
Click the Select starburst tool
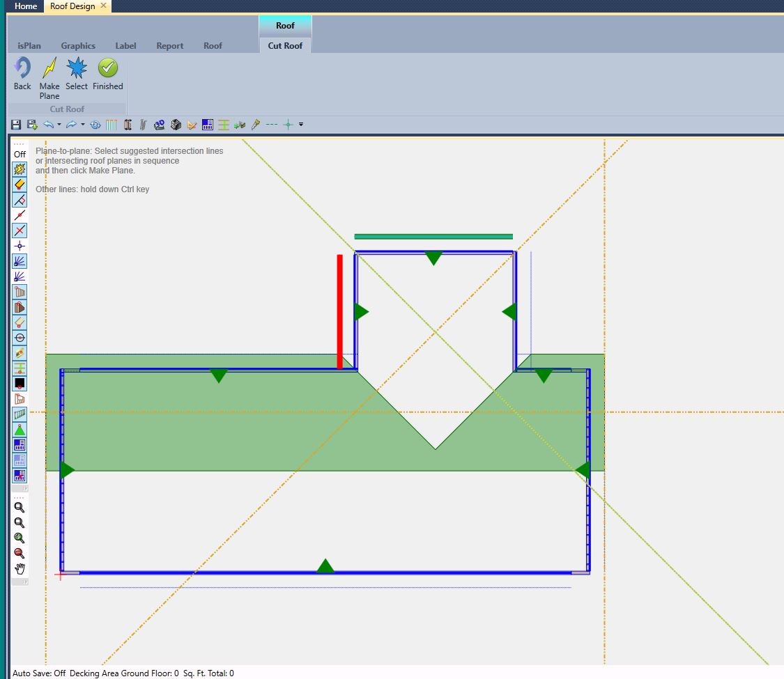(76, 70)
